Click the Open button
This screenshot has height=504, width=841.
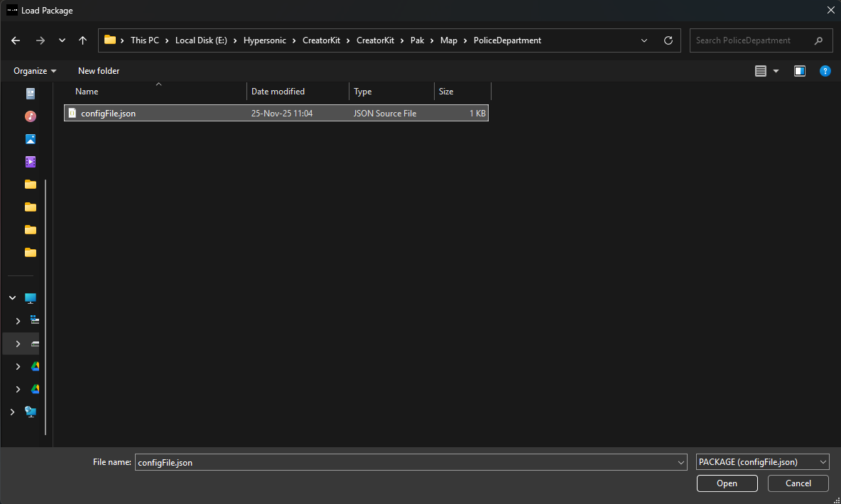click(x=727, y=483)
